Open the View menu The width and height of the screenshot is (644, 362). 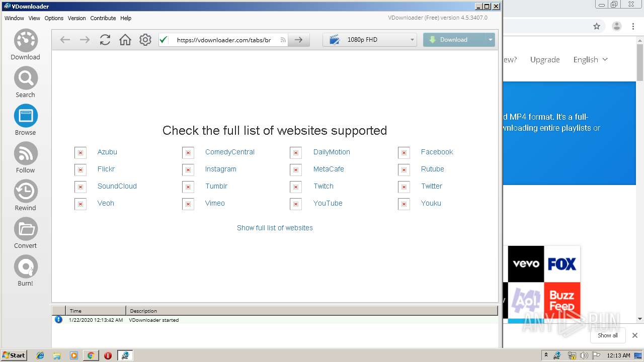(x=34, y=18)
